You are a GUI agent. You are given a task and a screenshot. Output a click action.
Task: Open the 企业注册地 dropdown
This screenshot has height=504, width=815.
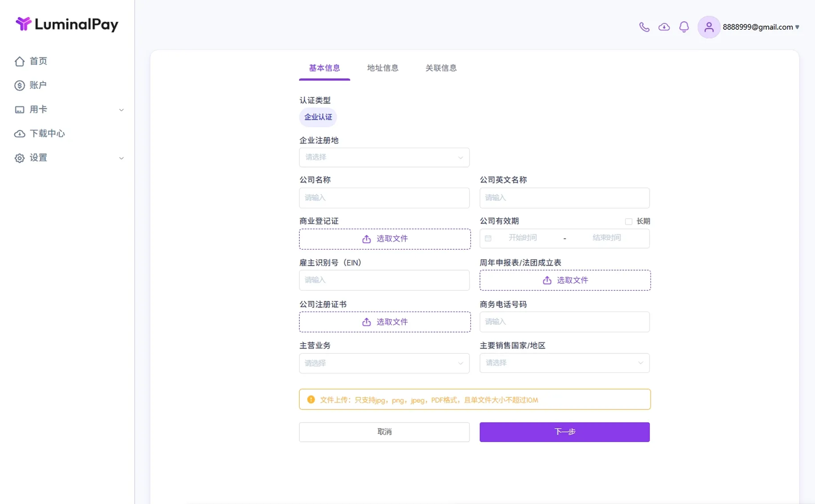pyautogui.click(x=384, y=157)
